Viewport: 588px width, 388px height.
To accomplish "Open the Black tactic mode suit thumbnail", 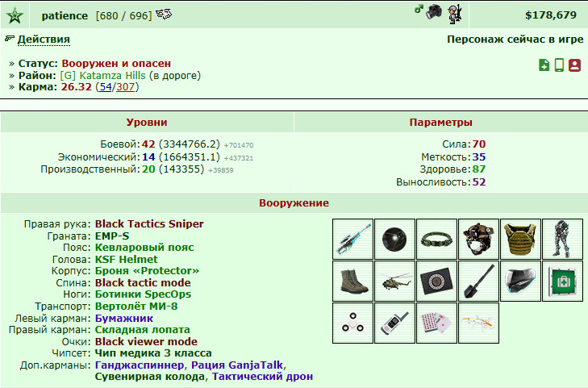I will tap(562, 240).
